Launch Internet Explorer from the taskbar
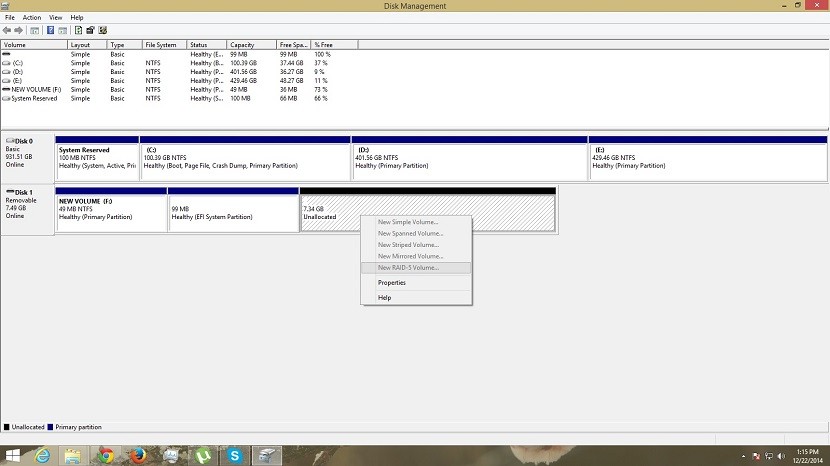Image resolution: width=830 pixels, height=466 pixels. [42, 455]
